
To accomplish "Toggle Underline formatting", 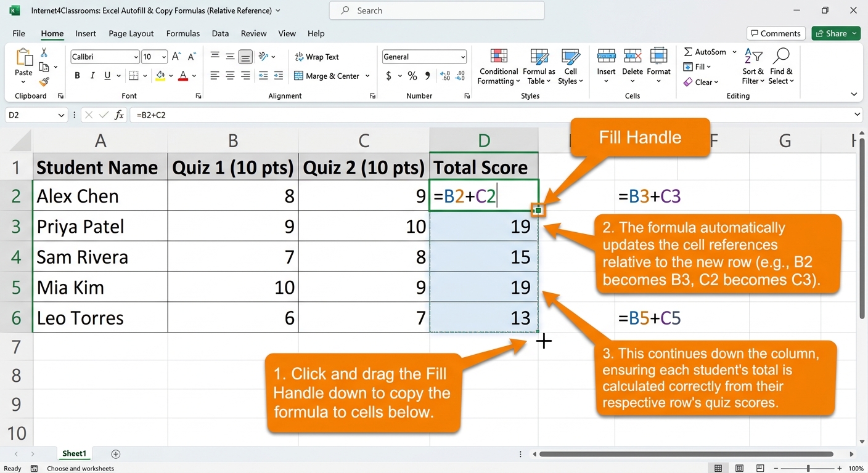I will click(x=108, y=76).
